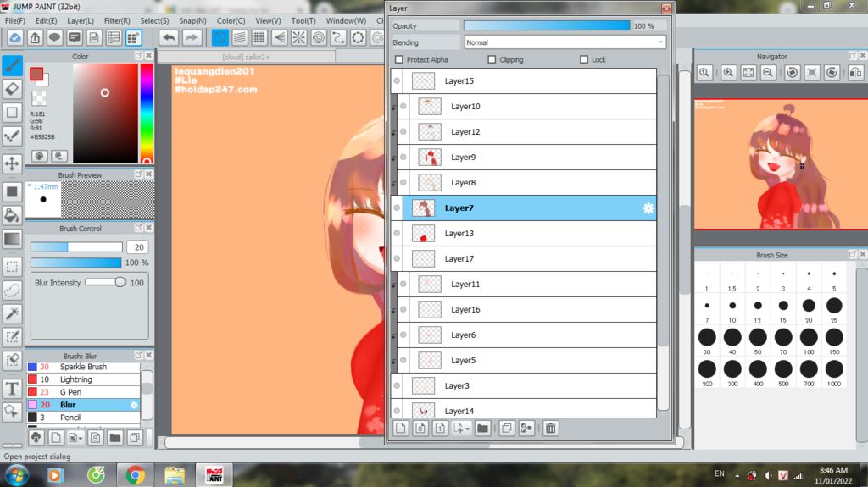This screenshot has height=487, width=868.
Task: Select the Pencil brush
Action: pos(83,418)
